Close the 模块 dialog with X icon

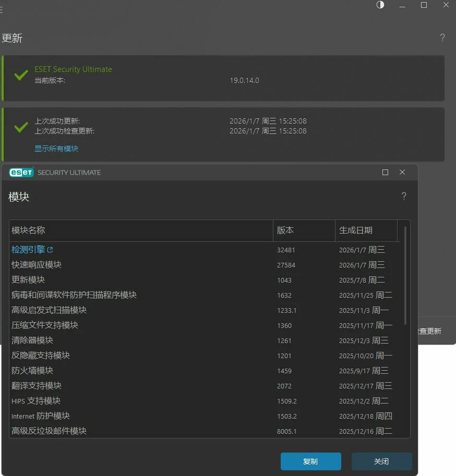[x=402, y=172]
